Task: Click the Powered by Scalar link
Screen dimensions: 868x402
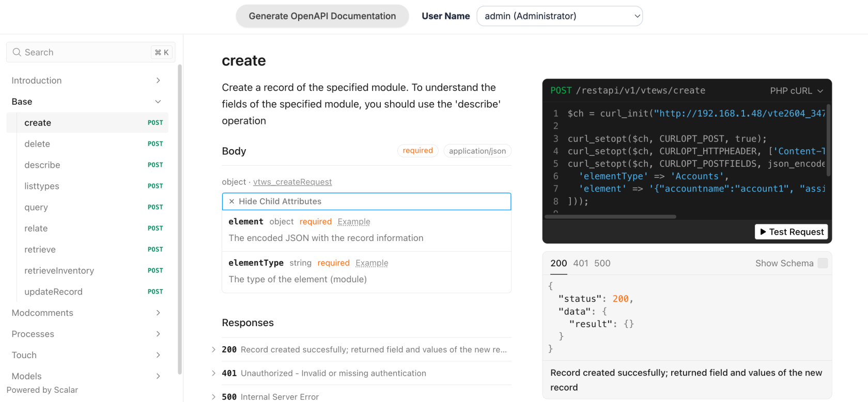Action: point(42,390)
